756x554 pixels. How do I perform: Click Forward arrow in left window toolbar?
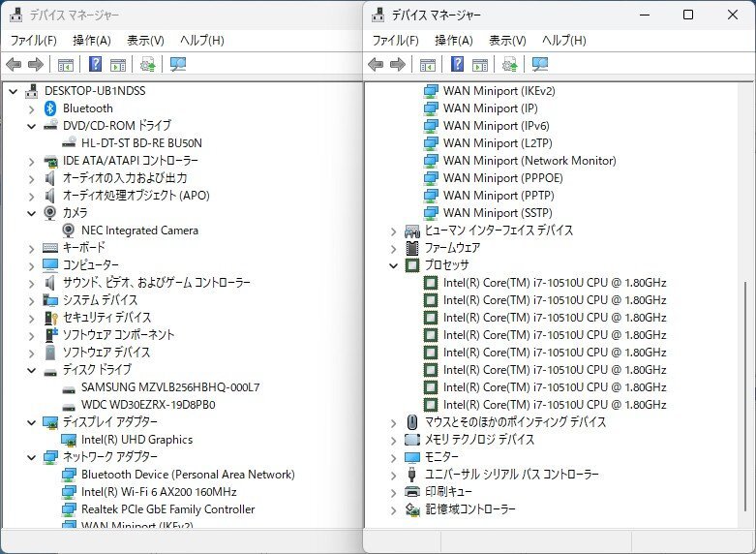(x=36, y=64)
